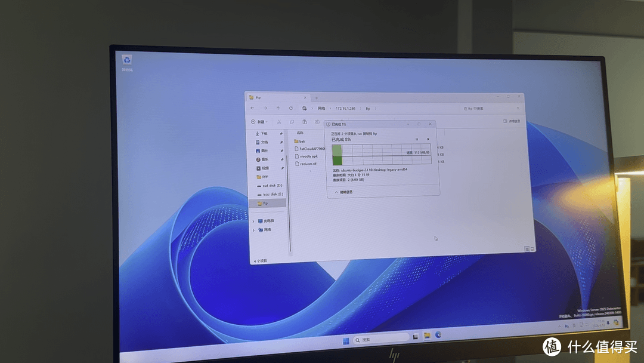The image size is (644, 363).
Task: Expand 此电脑 in the navigation pane
Action: (253, 221)
